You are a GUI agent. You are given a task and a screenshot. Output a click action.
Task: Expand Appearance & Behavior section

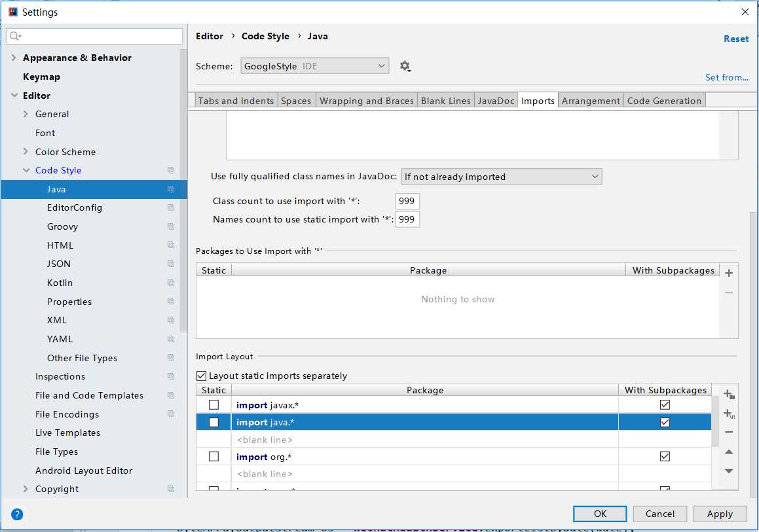click(14, 58)
